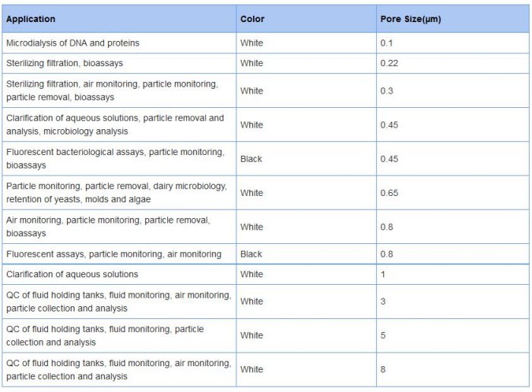
Task: Click White color cell in the Microdialysis row
Action: [252, 43]
